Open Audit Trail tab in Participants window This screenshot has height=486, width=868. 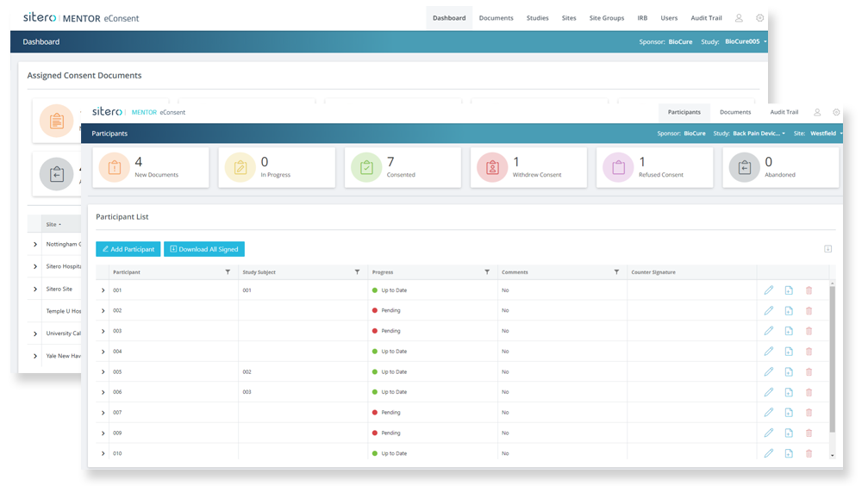[x=784, y=112]
